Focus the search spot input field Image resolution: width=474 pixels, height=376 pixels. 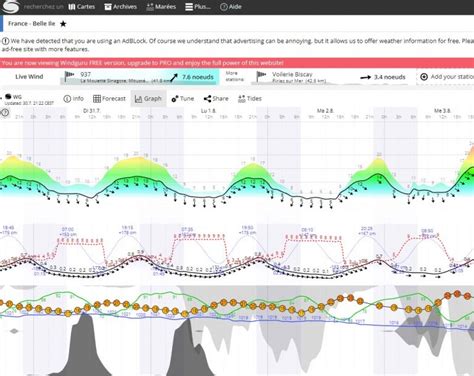pyautogui.click(x=43, y=7)
